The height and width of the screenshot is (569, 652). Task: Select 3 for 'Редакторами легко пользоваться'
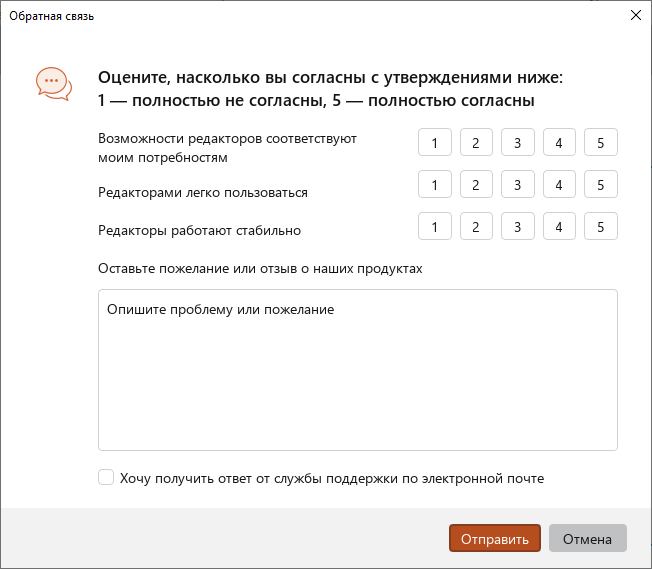point(518,184)
